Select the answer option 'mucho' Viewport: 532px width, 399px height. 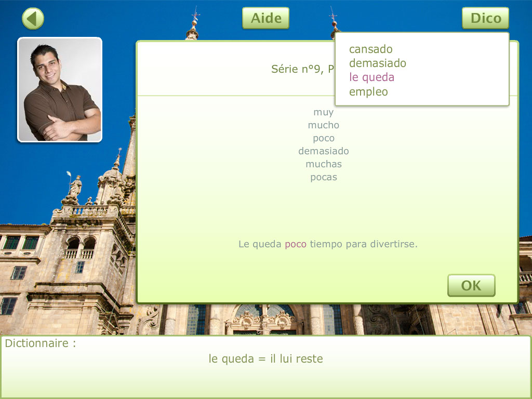(x=323, y=125)
